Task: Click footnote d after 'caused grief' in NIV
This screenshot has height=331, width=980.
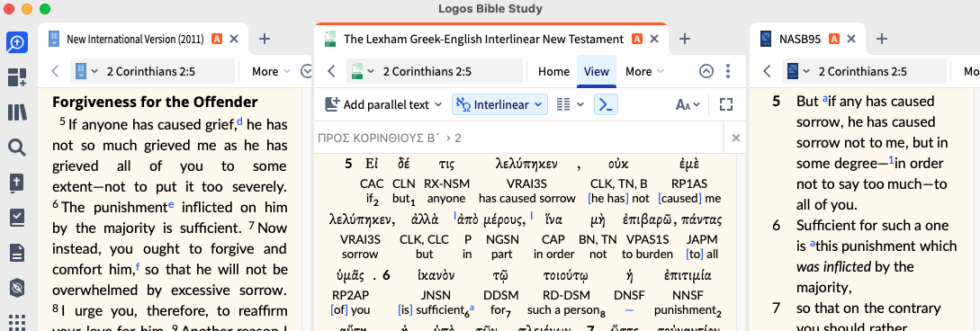Action: tap(240, 121)
